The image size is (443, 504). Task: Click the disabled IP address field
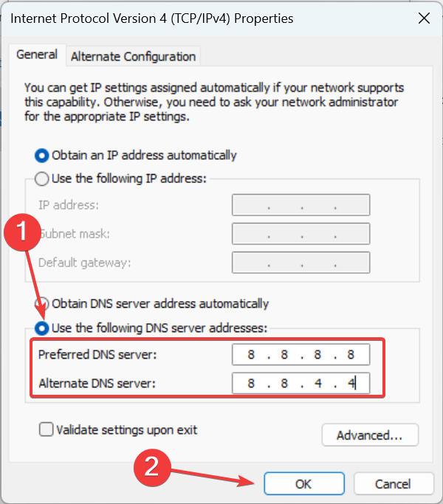301,205
